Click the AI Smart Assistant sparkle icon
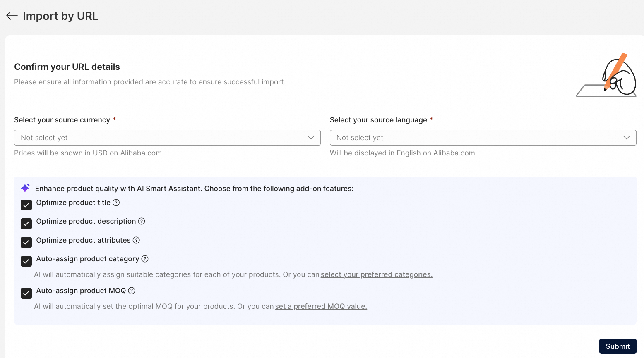This screenshot has height=358, width=644. pyautogui.click(x=25, y=188)
